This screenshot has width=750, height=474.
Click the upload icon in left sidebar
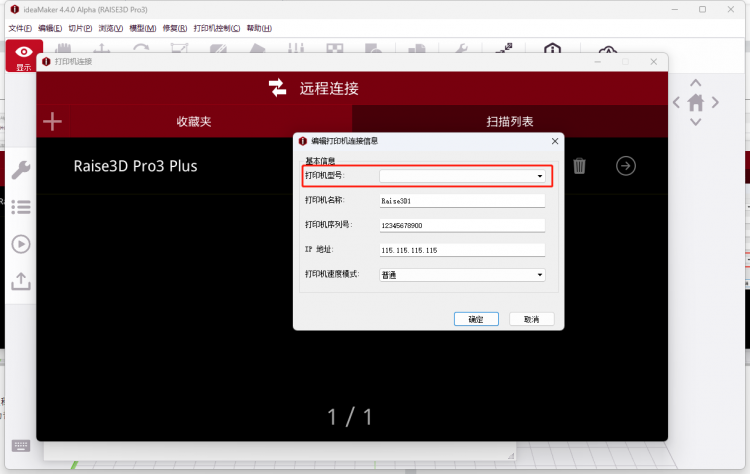[x=21, y=281]
